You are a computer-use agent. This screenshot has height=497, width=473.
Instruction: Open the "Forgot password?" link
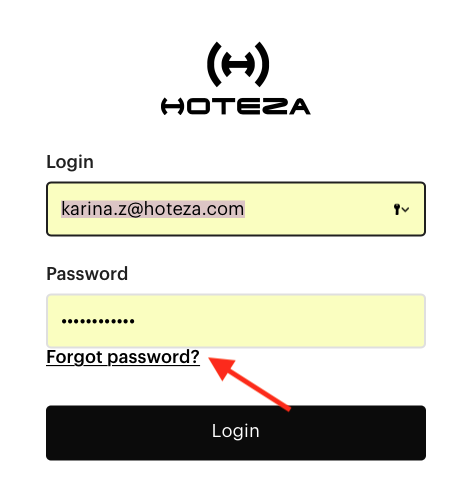(123, 357)
